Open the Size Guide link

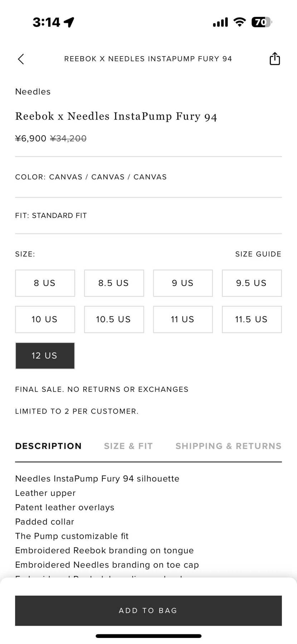click(258, 254)
